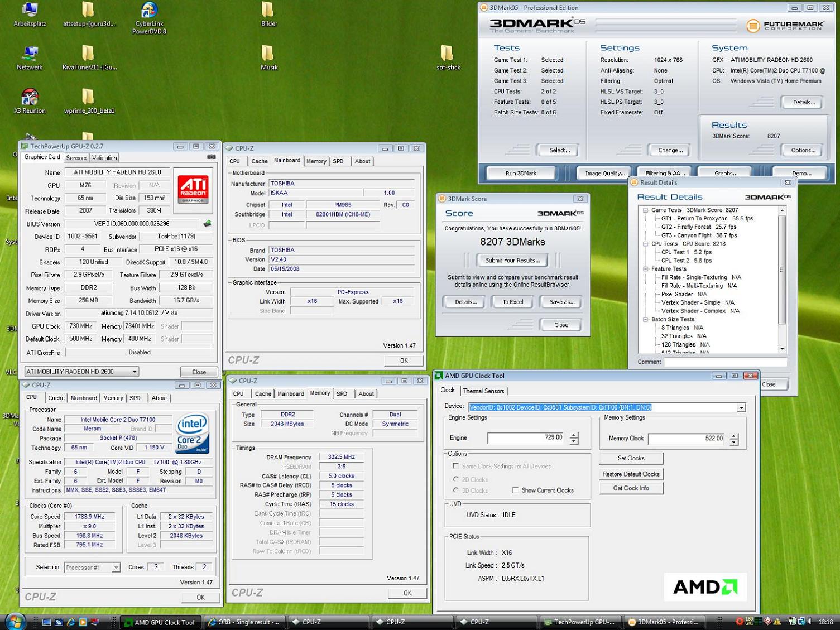The height and width of the screenshot is (630, 840).
Task: Select the wprime_200_beta1 folder
Action: pyautogui.click(x=89, y=102)
